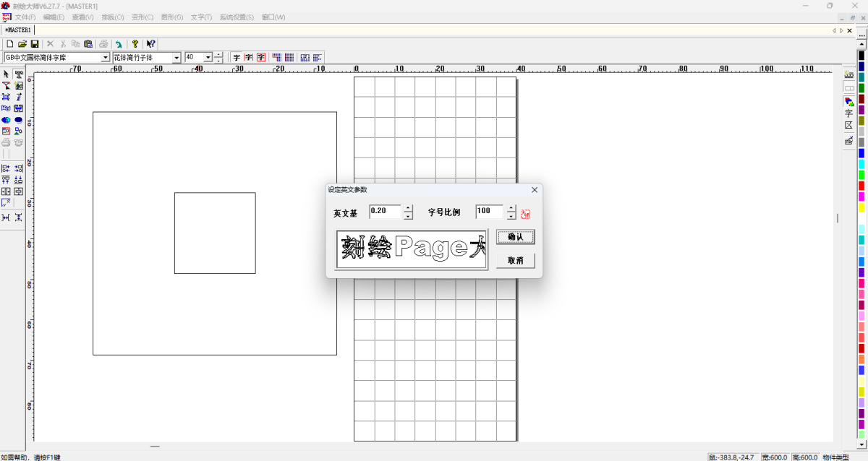Increase the font size 40 spinner
This screenshot has height=461, width=868.
tap(218, 54)
